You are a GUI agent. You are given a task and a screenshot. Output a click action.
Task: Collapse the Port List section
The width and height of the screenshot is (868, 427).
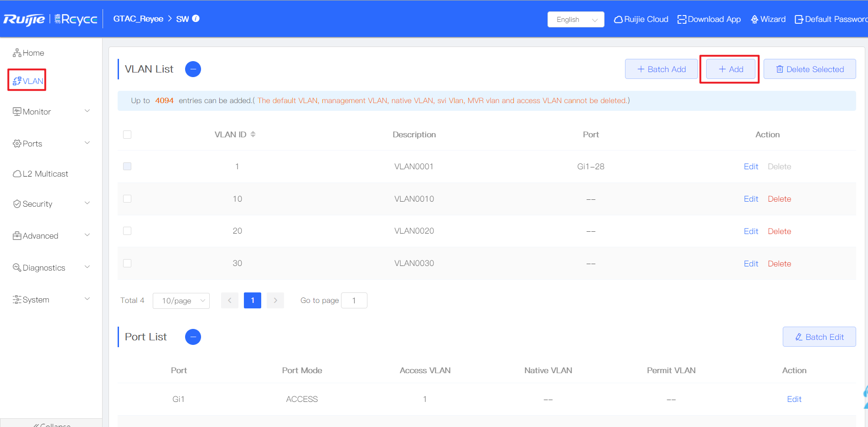[193, 337]
